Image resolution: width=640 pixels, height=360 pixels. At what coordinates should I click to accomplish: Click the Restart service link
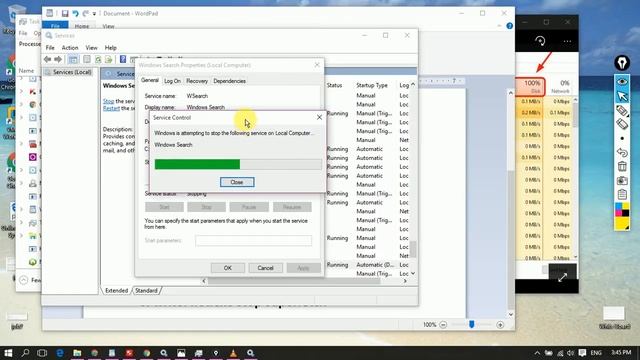pyautogui.click(x=111, y=108)
